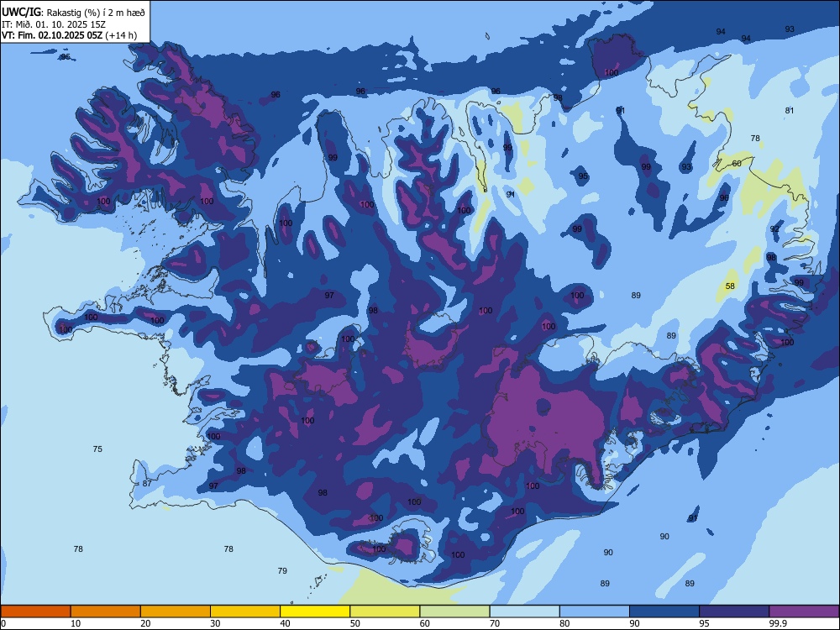Select the 50–60 pale yellow legend swatch
Image resolution: width=840 pixels, height=630 pixels.
385,612
